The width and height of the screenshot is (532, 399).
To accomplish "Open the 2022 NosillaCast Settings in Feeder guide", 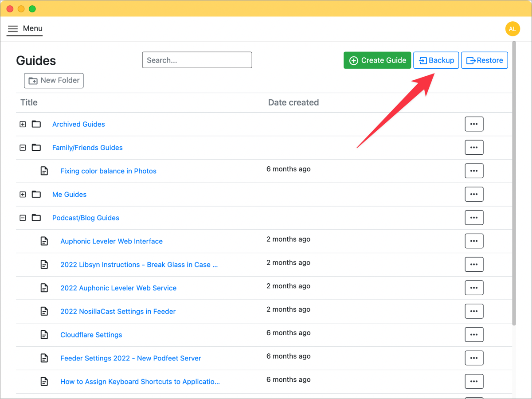I will click(118, 311).
